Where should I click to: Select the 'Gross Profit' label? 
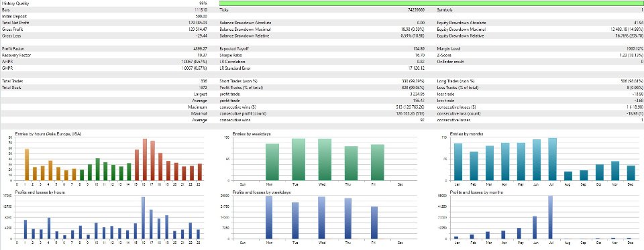[12, 29]
